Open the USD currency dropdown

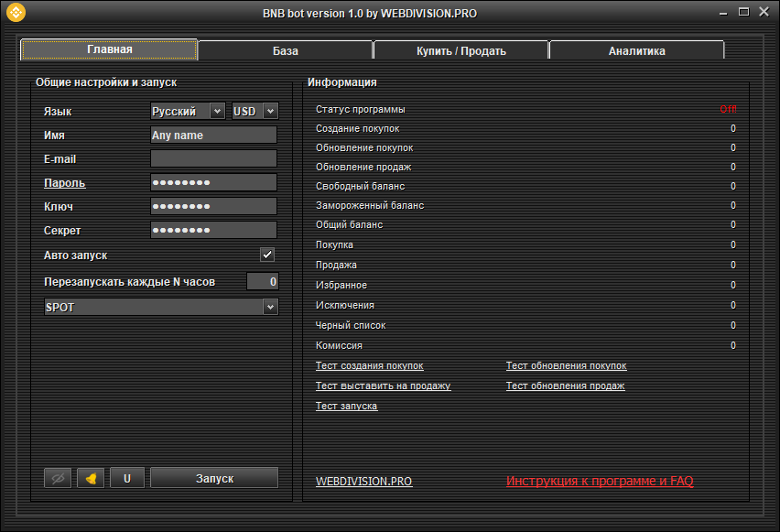click(255, 111)
